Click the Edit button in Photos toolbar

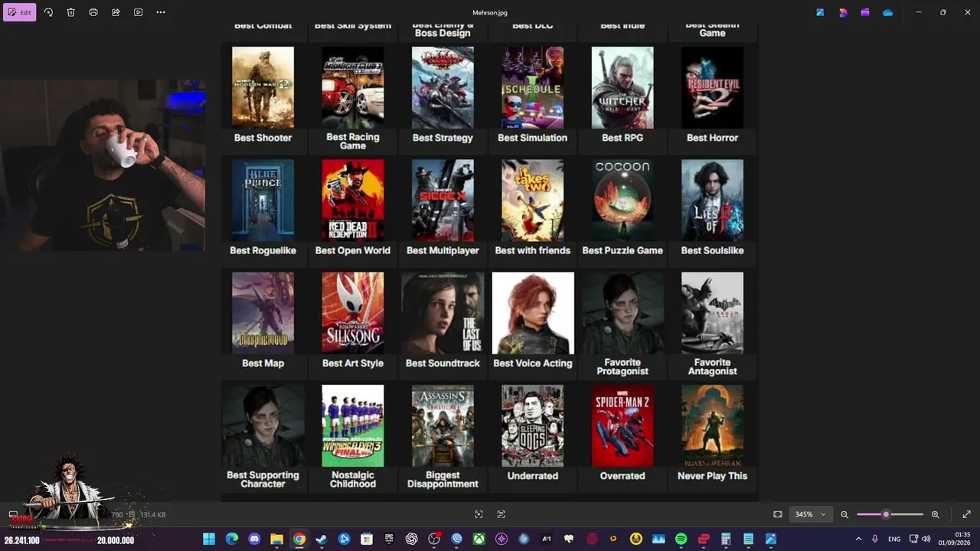pyautogui.click(x=20, y=12)
